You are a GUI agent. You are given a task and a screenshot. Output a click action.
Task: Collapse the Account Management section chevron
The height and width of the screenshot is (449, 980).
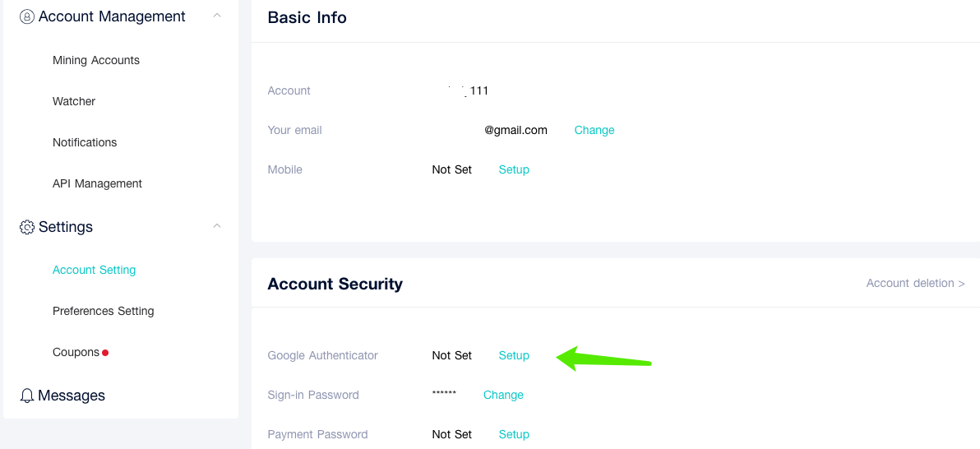pyautogui.click(x=217, y=15)
